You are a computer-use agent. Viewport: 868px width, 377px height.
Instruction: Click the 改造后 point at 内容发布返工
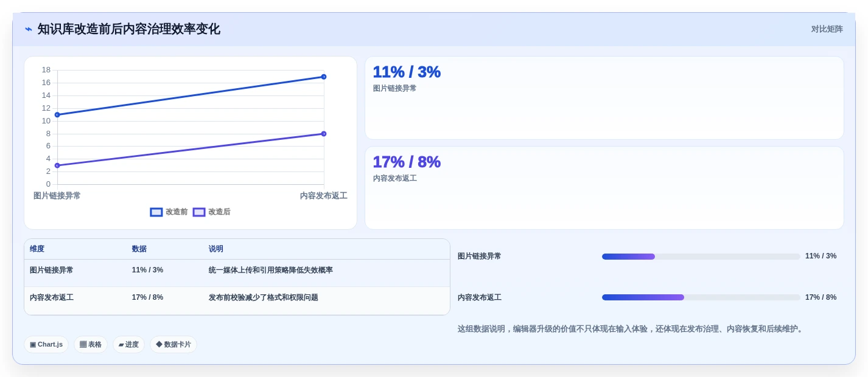[x=324, y=134]
